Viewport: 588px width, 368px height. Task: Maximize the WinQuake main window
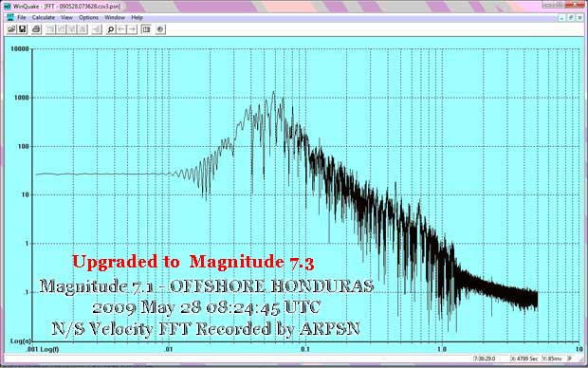coord(560,5)
